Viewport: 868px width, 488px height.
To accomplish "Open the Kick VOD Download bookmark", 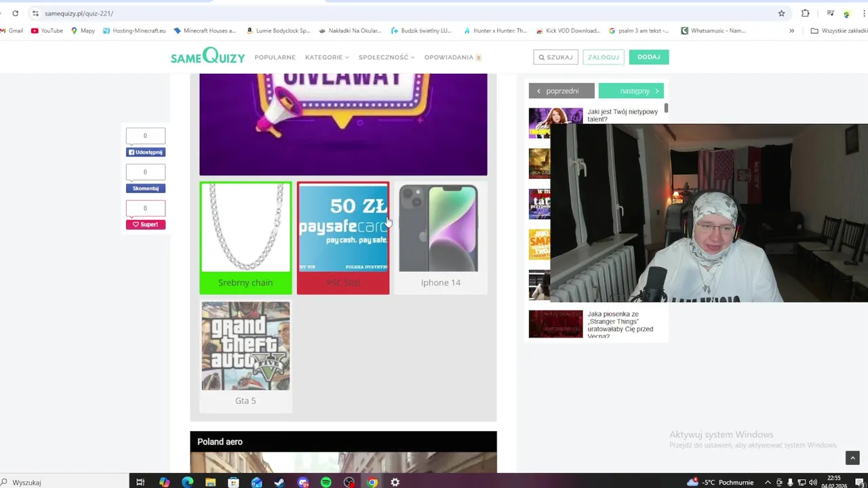I will pyautogui.click(x=568, y=30).
